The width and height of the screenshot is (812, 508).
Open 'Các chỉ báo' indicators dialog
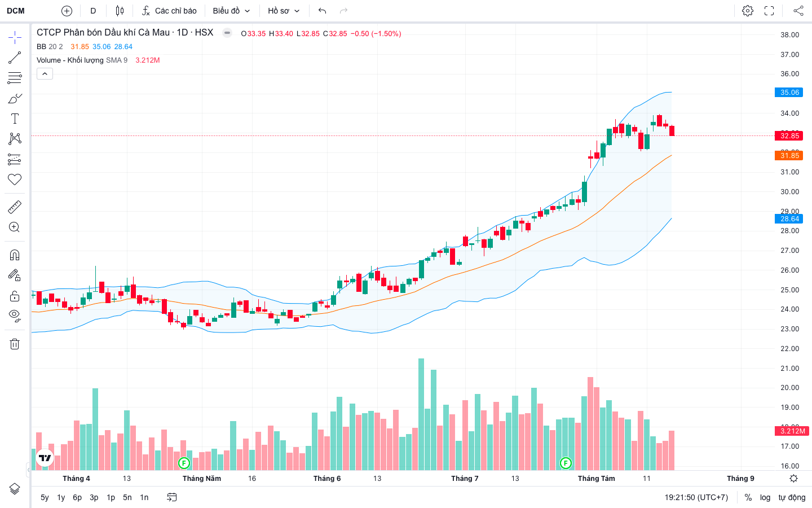point(169,11)
